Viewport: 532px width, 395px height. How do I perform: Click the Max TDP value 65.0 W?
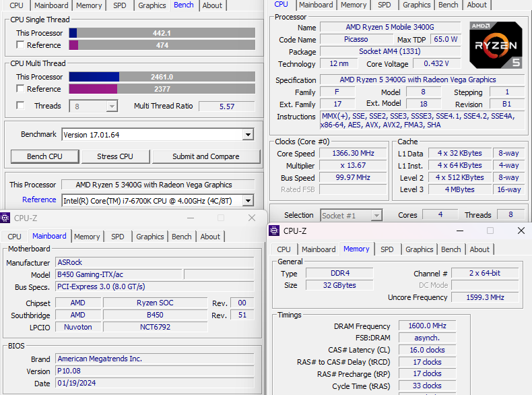446,39
